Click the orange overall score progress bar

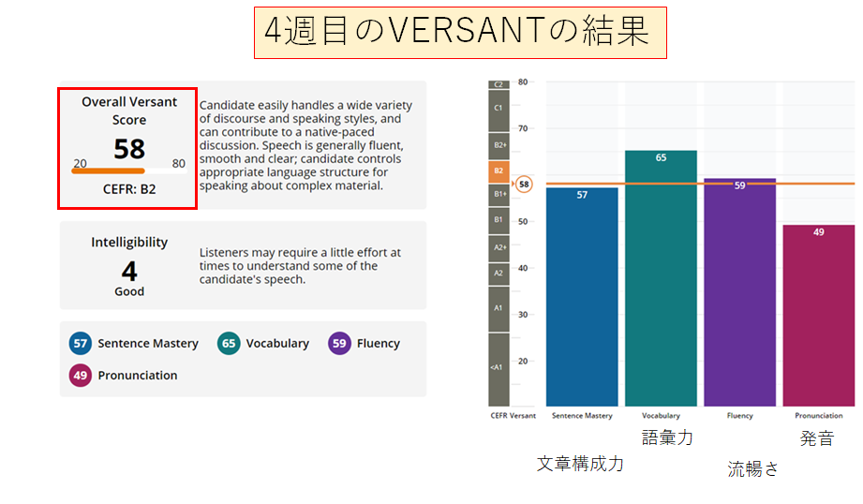click(x=109, y=171)
